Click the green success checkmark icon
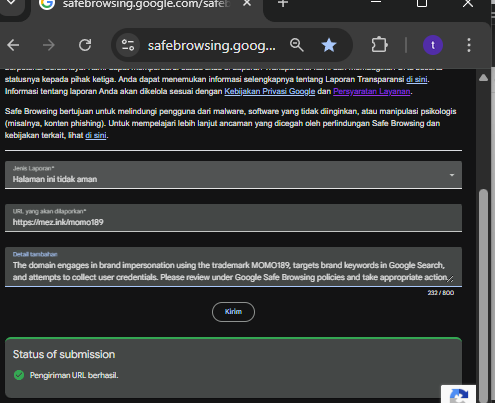Image resolution: width=495 pixels, height=403 pixels. (x=19, y=375)
